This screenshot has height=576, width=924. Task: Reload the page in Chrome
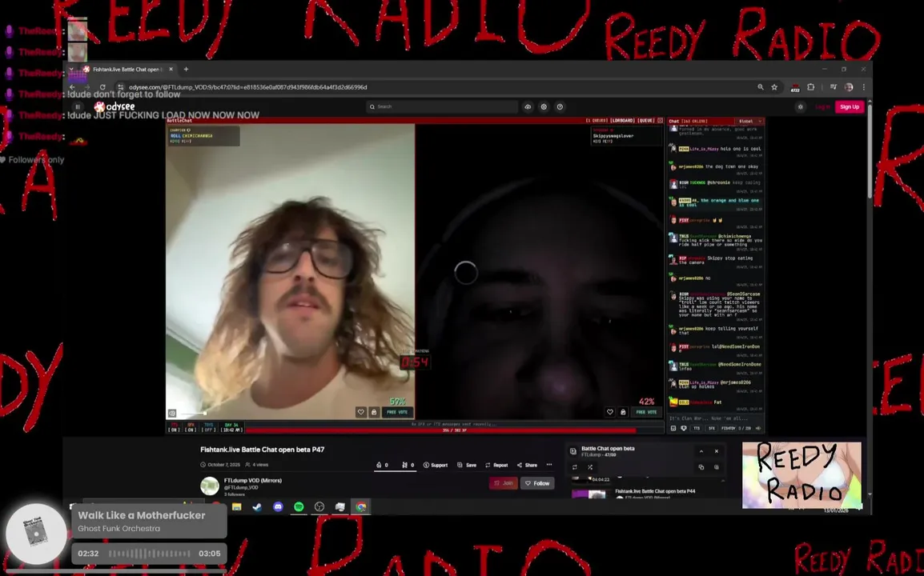102,87
